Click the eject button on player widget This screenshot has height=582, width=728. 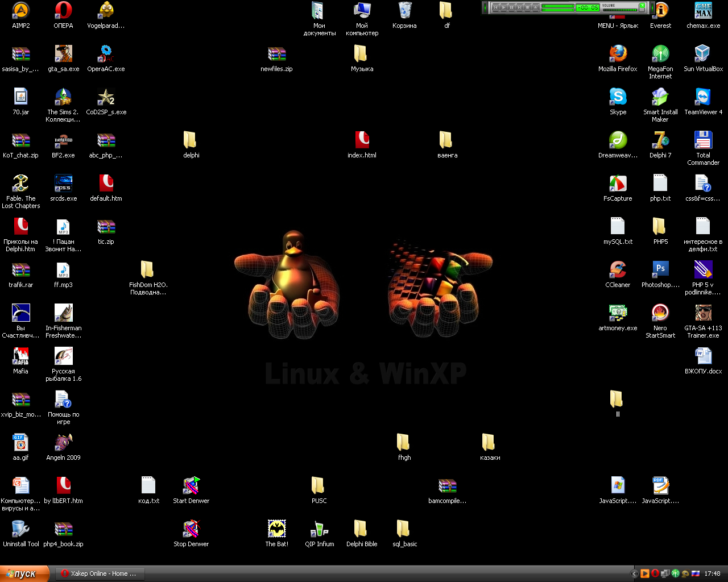535,7
